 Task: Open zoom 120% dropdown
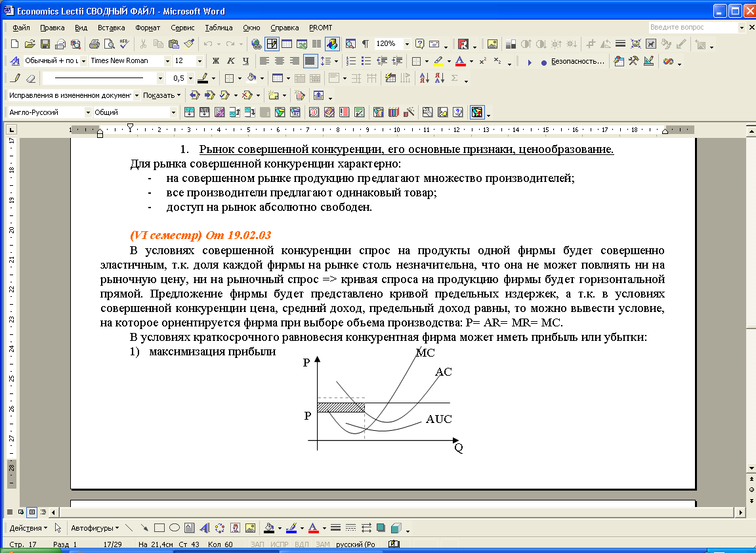point(407,44)
